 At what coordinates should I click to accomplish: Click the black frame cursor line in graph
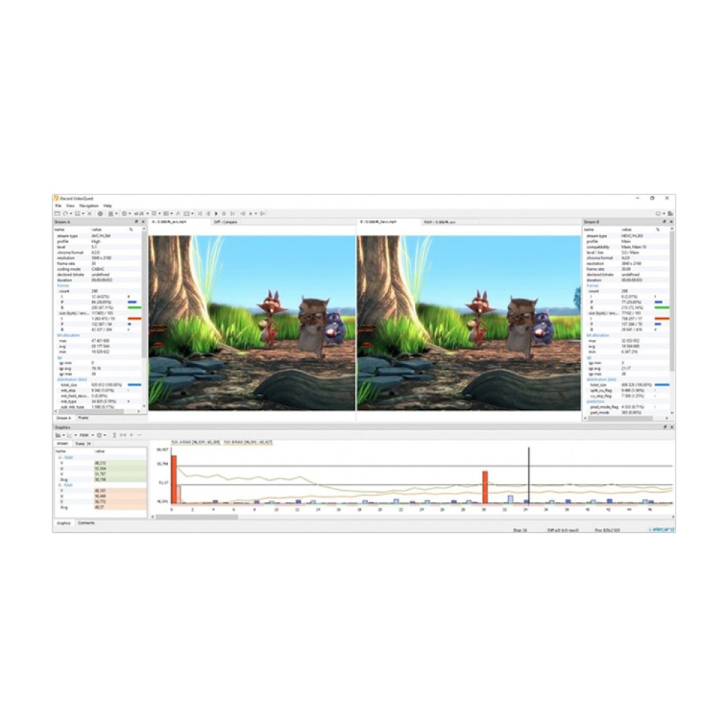(529, 476)
